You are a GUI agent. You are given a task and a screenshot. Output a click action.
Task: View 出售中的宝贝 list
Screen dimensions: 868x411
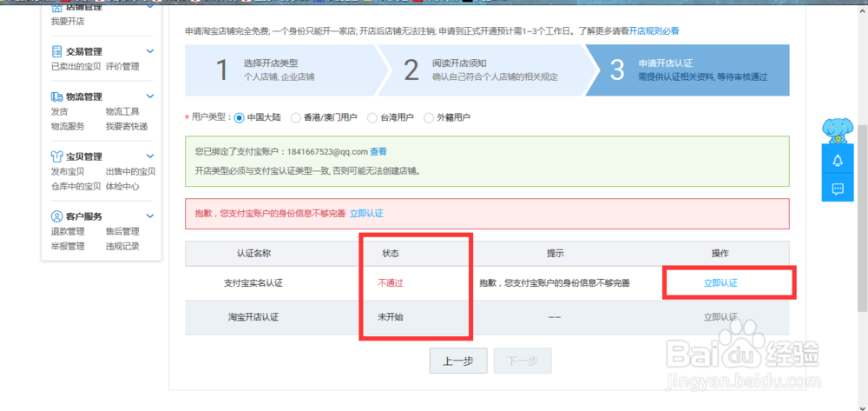click(131, 172)
